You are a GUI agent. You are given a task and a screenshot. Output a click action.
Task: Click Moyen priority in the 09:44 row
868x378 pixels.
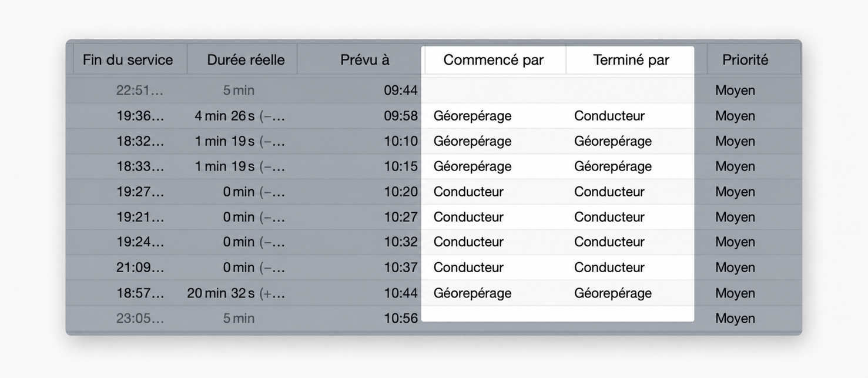coord(735,91)
